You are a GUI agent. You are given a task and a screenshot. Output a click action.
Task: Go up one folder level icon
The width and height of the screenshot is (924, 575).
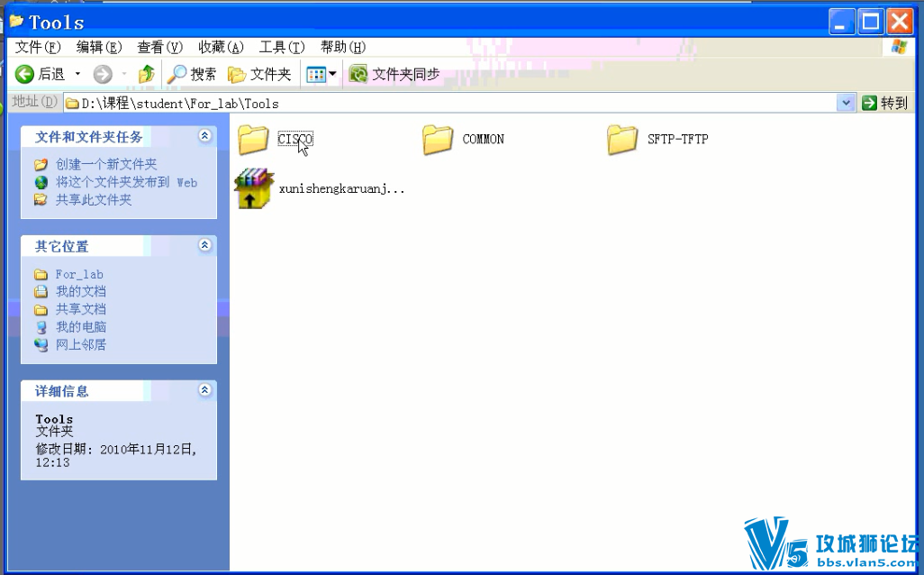[x=146, y=74]
